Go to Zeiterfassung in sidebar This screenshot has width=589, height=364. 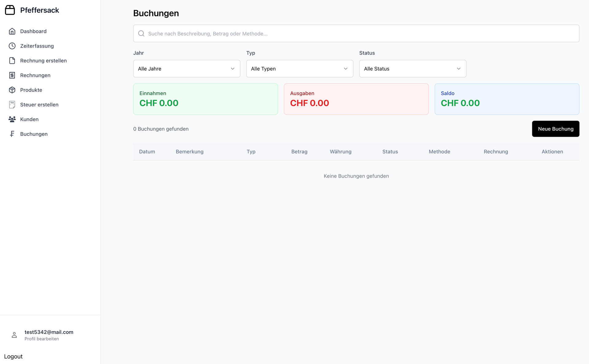(37, 46)
